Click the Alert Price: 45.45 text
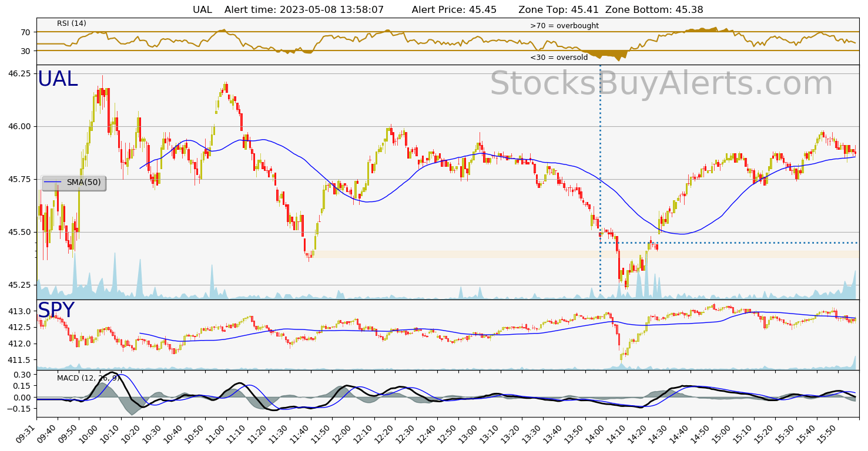 point(454,9)
